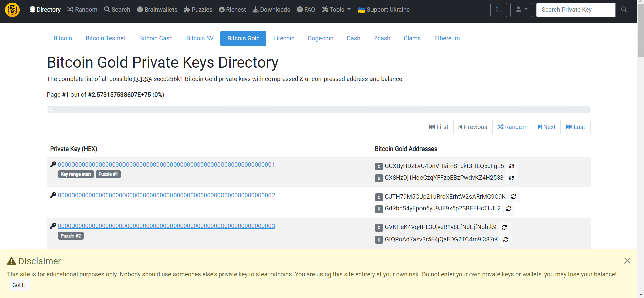Image resolution: width=644 pixels, height=298 pixels.
Task: Go to the Next page
Action: tap(546, 127)
